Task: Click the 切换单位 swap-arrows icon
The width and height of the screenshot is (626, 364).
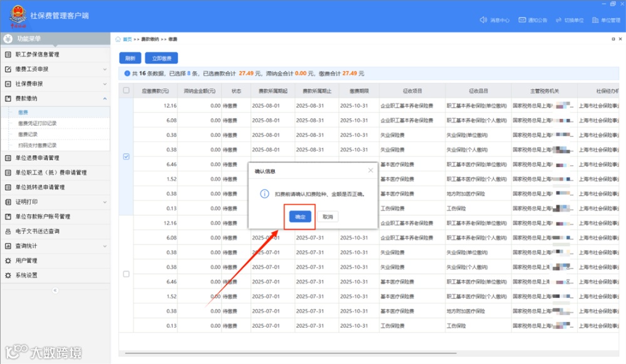Action: 558,20
